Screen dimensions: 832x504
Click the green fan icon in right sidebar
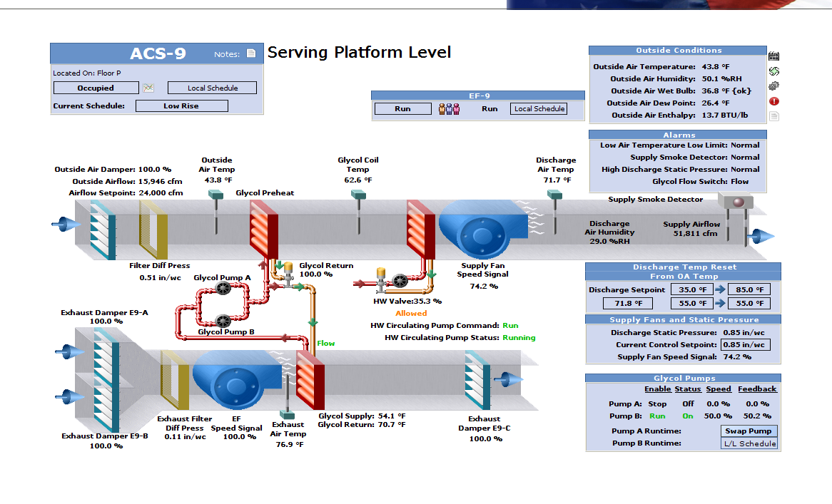[773, 71]
